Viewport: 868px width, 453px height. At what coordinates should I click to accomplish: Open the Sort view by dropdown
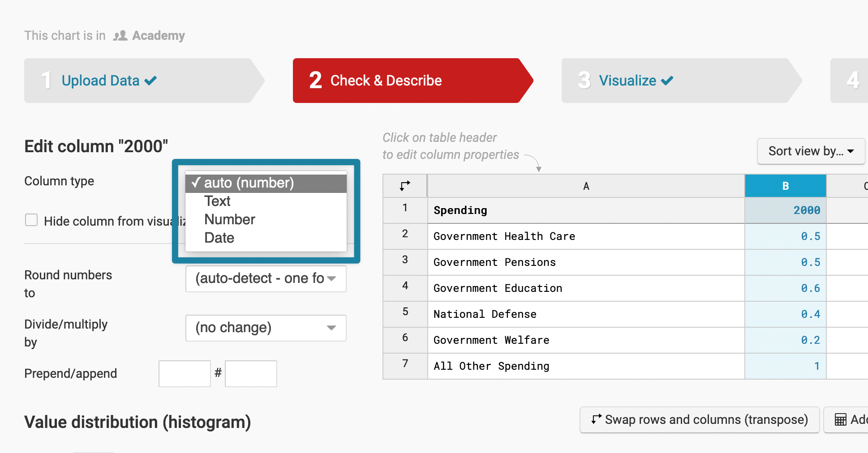tap(811, 151)
